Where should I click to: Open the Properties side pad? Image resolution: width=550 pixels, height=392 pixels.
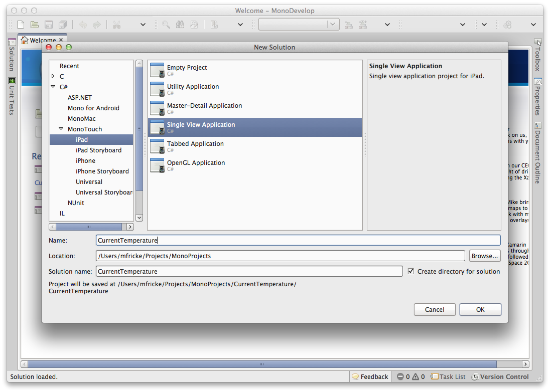coord(538,97)
